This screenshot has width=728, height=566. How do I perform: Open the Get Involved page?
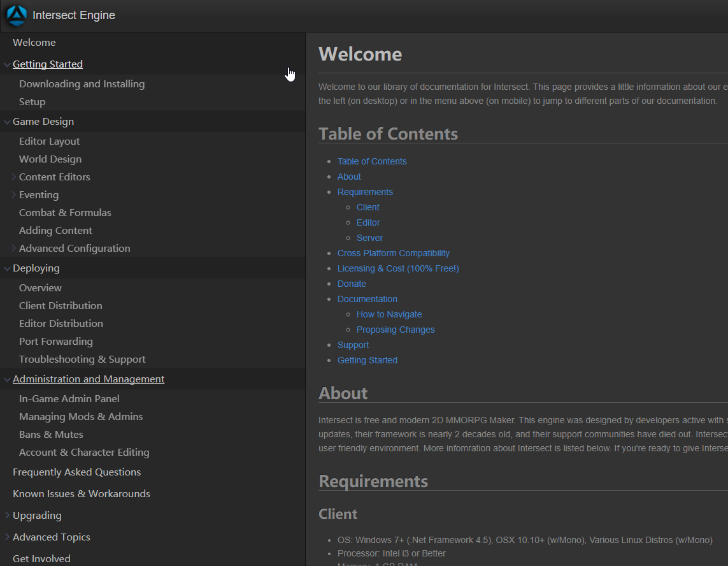pos(41,558)
